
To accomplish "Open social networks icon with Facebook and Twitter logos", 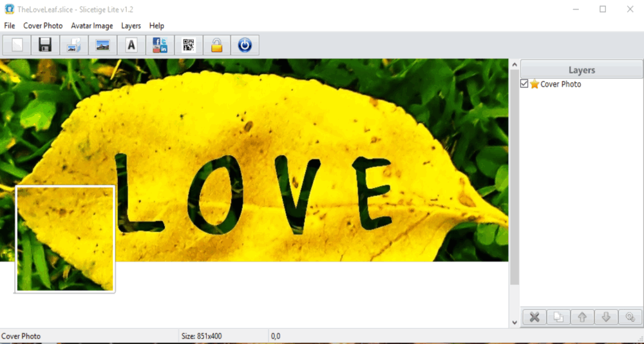I will point(160,45).
